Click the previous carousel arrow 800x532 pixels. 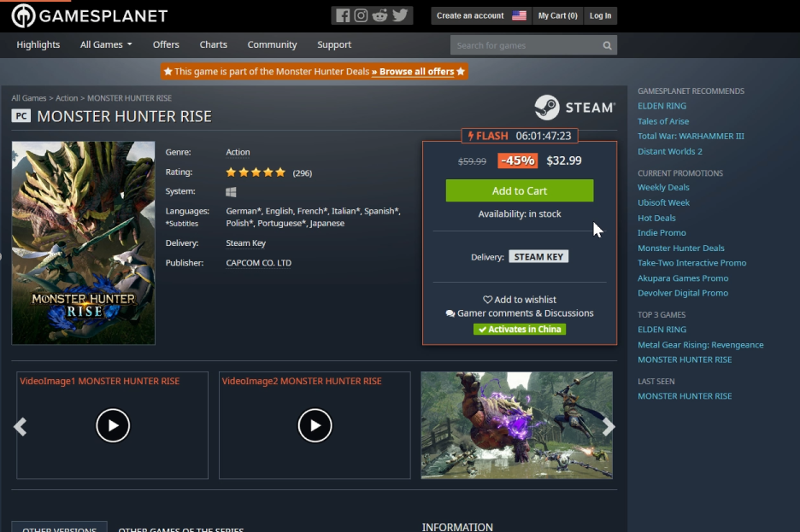click(x=20, y=426)
